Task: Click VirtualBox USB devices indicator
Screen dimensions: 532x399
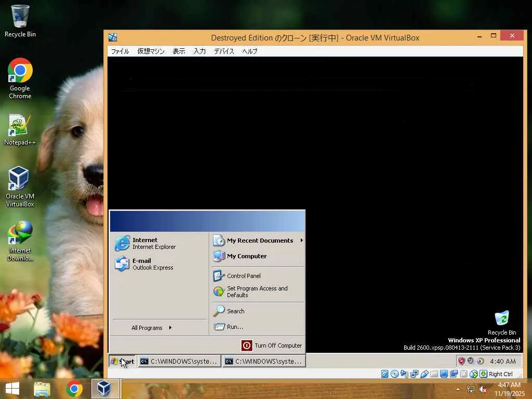Action: coord(424,374)
